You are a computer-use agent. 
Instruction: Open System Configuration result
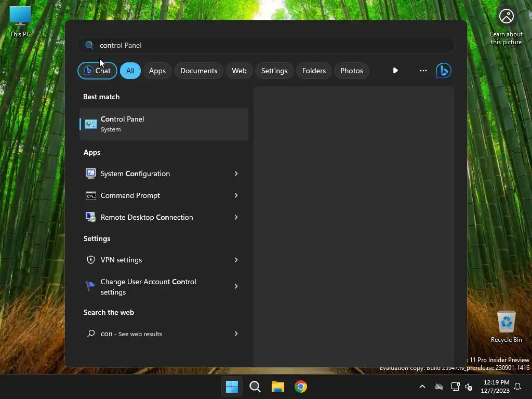click(164, 174)
